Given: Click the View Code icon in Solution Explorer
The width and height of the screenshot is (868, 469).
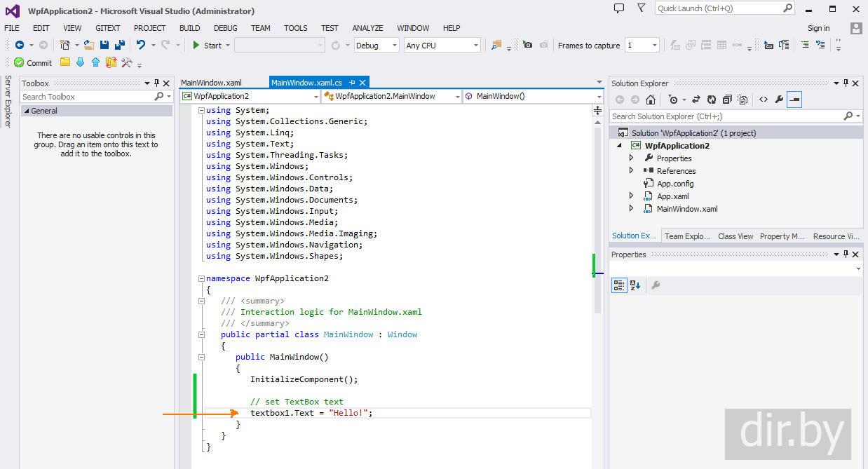Looking at the screenshot, I should click(764, 100).
